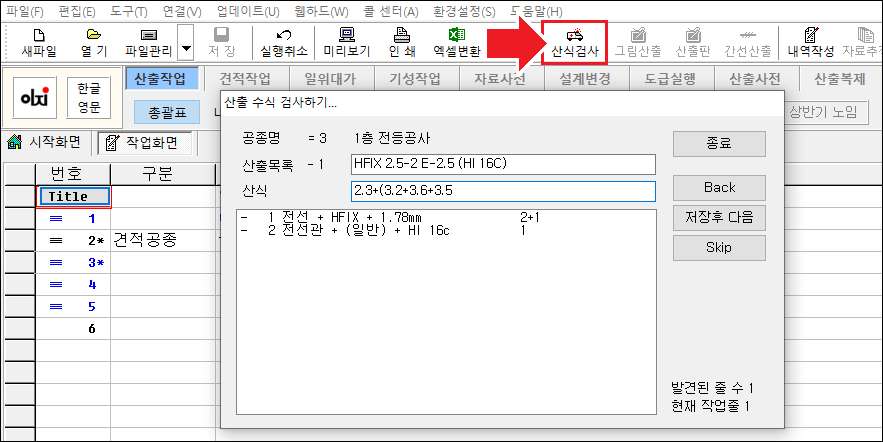This screenshot has width=883, height=442.
Task: Switch to 일위대가 tab
Action: click(x=330, y=79)
